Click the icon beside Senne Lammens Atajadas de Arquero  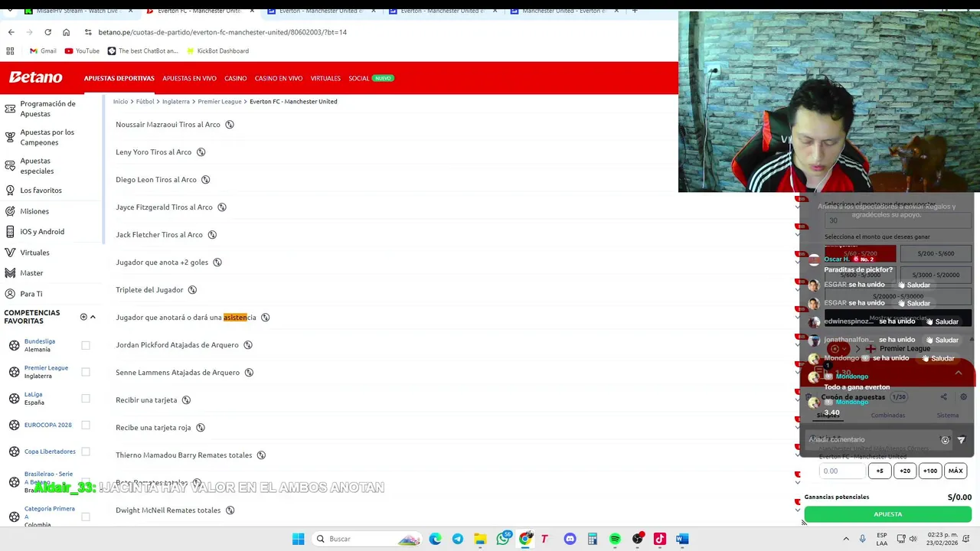click(x=249, y=372)
